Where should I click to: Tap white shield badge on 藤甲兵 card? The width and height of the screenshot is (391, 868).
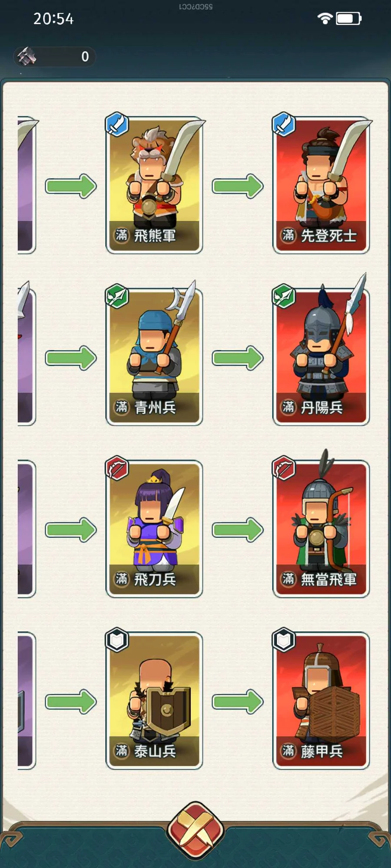[284, 640]
